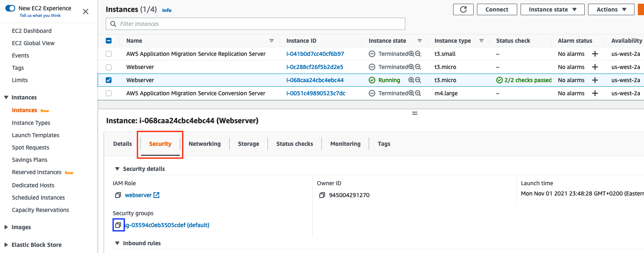Open Spot Requests in sidebar
The image size is (644, 253).
point(30,147)
